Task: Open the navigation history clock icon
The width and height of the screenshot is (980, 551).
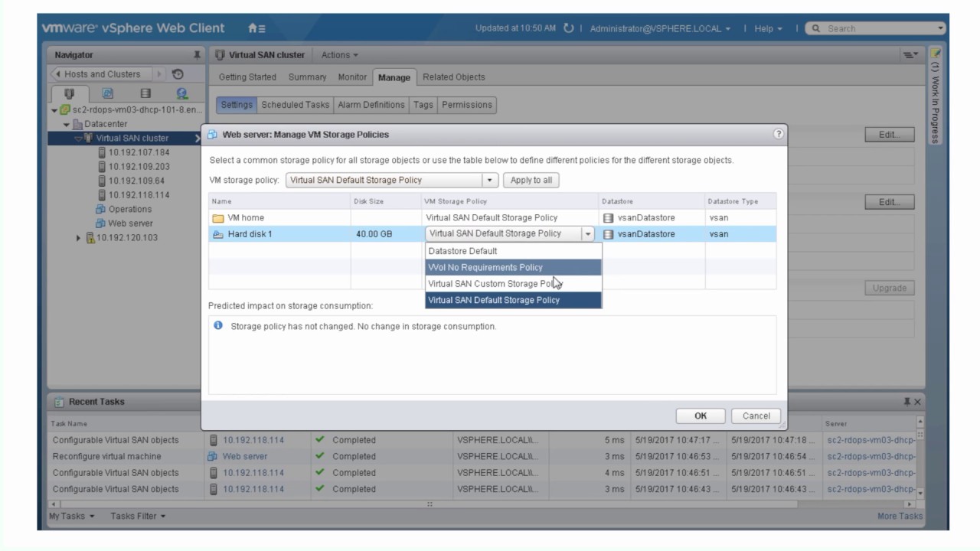Action: pos(178,74)
